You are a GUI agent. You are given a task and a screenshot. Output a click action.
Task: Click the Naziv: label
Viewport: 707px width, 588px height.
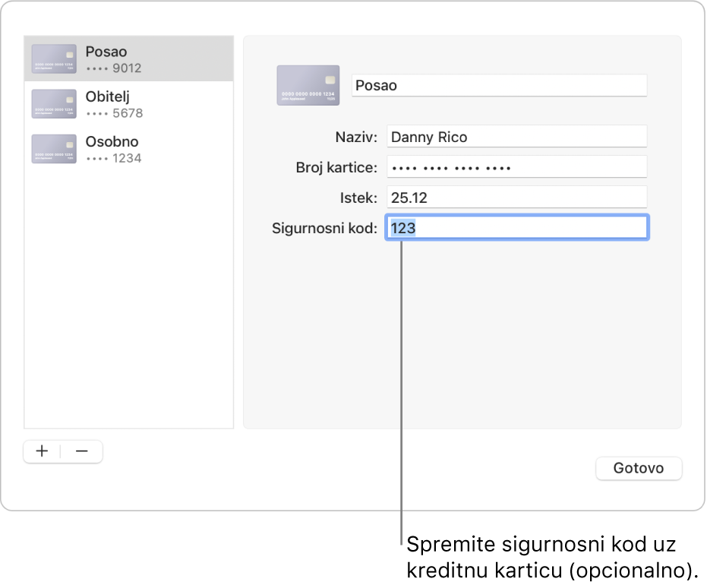pyautogui.click(x=356, y=137)
